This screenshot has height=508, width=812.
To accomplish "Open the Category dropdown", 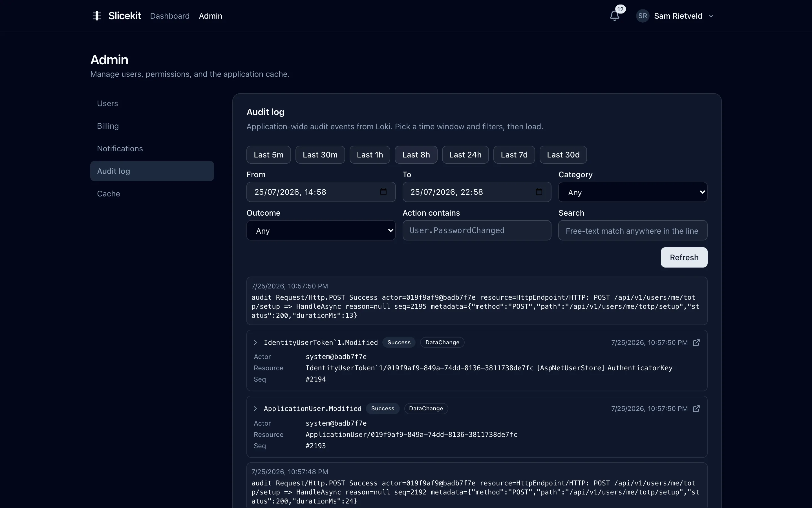I will [x=632, y=192].
